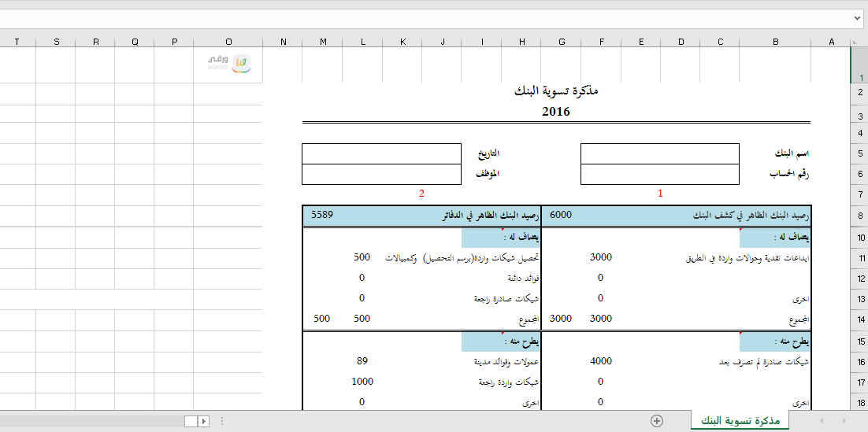Click the tab bar resize handle dots
Screen dimensions: 868x432
(x=221, y=421)
